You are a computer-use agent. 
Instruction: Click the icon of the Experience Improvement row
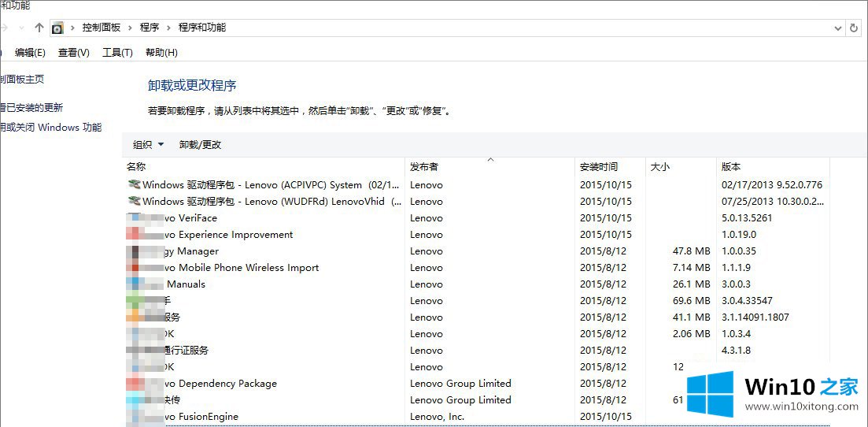(134, 235)
